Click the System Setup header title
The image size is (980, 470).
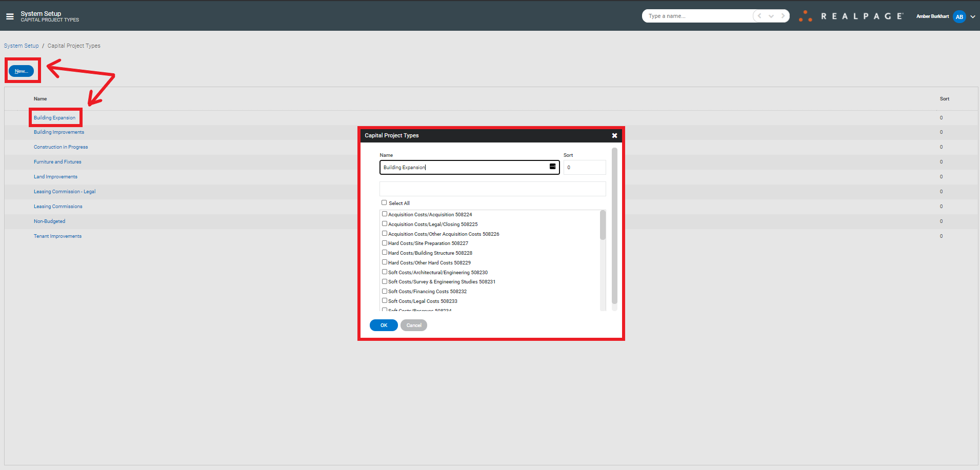pyautogui.click(x=41, y=13)
